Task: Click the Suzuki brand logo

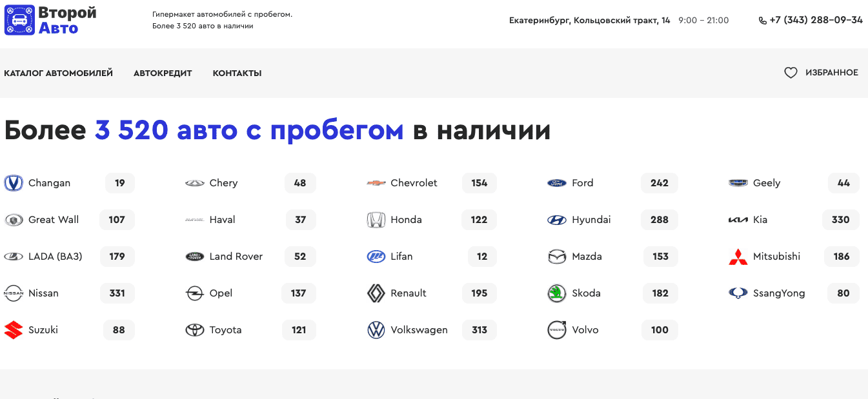Action: tap(12, 329)
